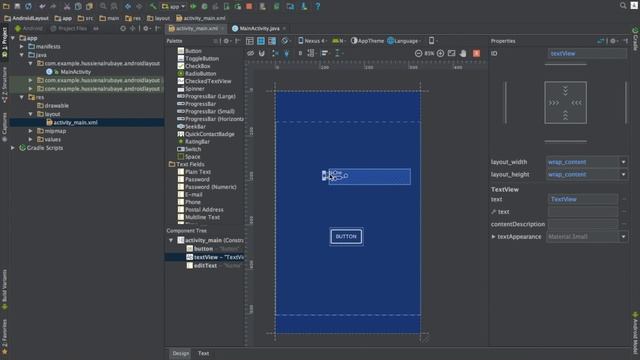The image size is (640, 360).
Task: Click the Undo arrow icon
Action: [x=42, y=6]
